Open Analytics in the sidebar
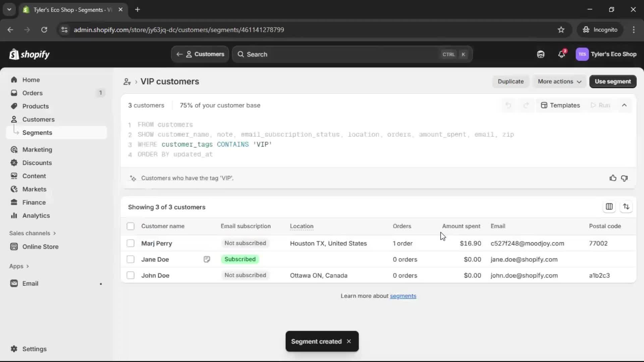The image size is (644, 362). point(36,216)
